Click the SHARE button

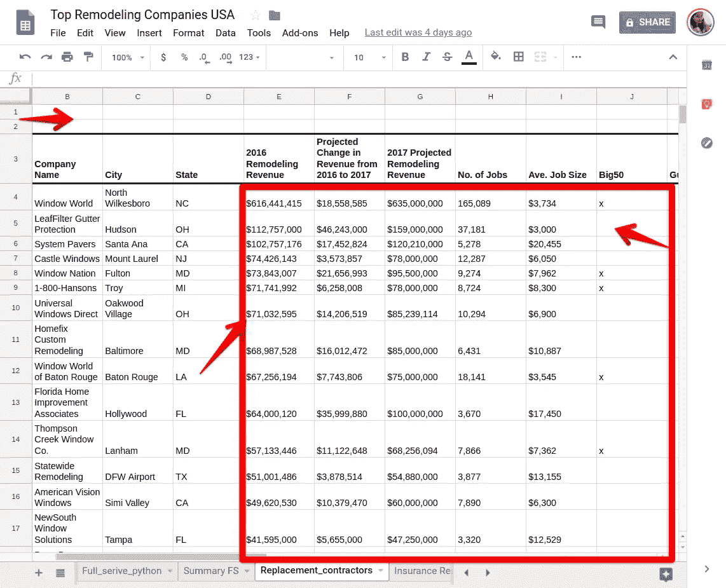coord(647,22)
